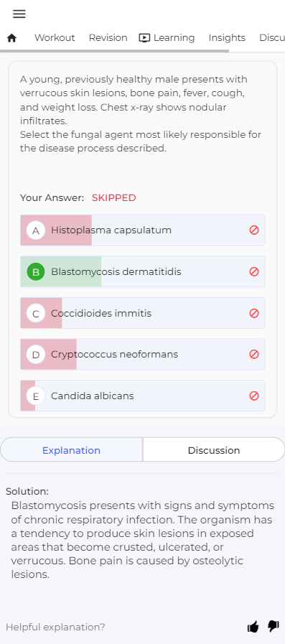Click the ban icon for Candida albicans
285x644 pixels.
point(254,396)
